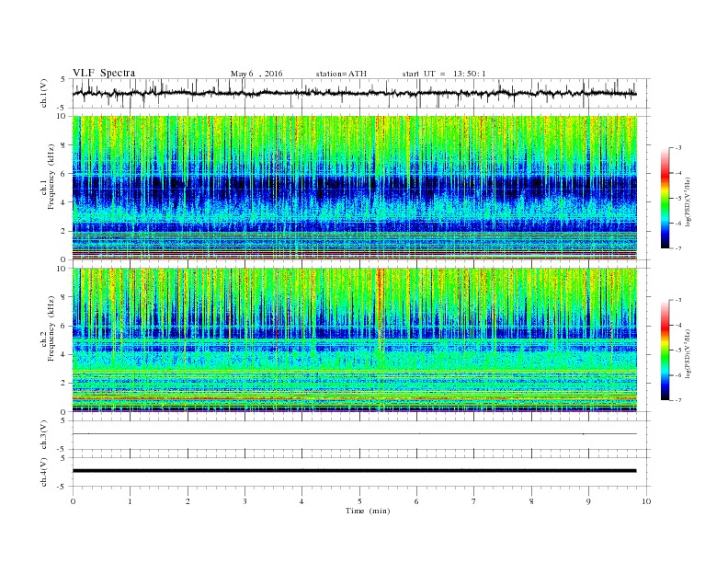Click ch.1 'Frequency (kHz)' axis label
728x563 pixels.
[51, 177]
